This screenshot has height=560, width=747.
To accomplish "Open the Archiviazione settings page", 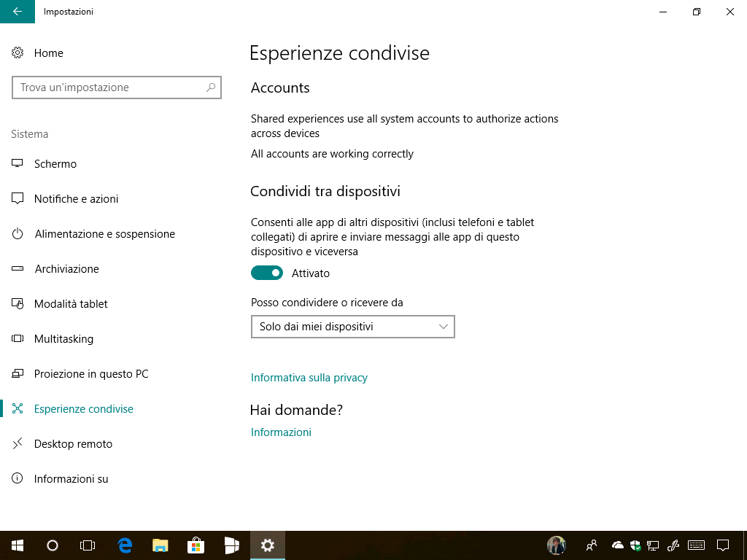I will (66, 268).
